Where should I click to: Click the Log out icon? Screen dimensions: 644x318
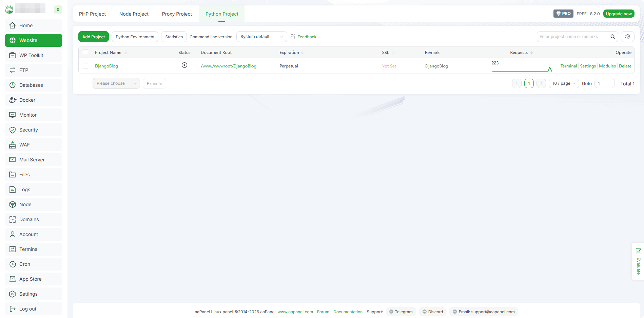click(13, 309)
